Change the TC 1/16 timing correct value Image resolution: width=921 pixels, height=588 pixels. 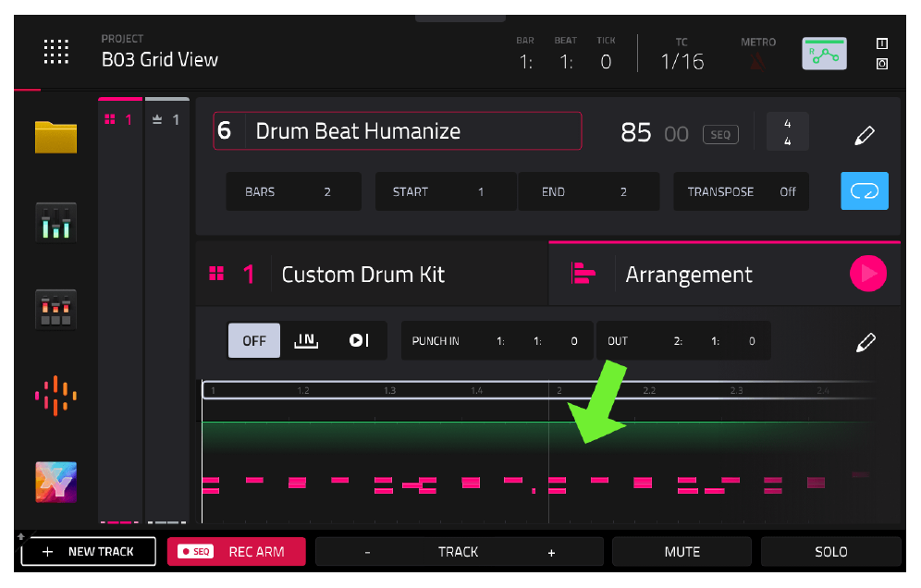tap(682, 62)
